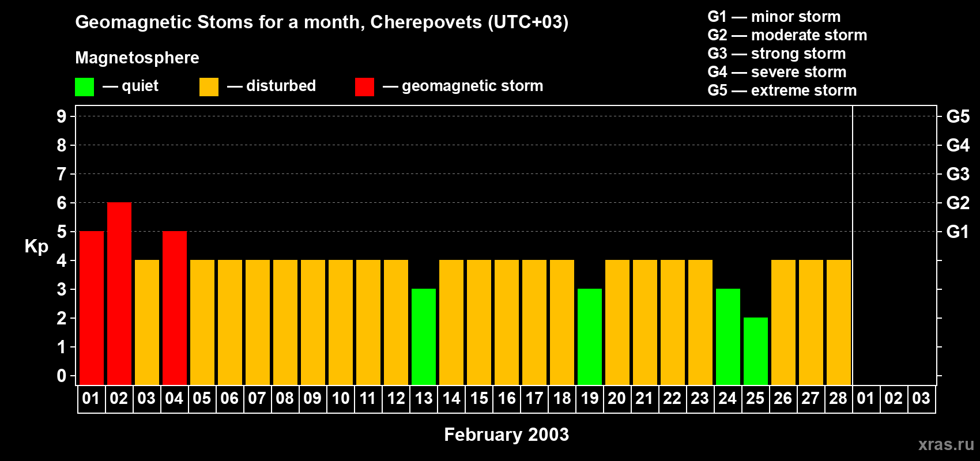Image resolution: width=980 pixels, height=461 pixels.
Task: Click date label 10 on the horizontal axis
Action: (x=341, y=399)
